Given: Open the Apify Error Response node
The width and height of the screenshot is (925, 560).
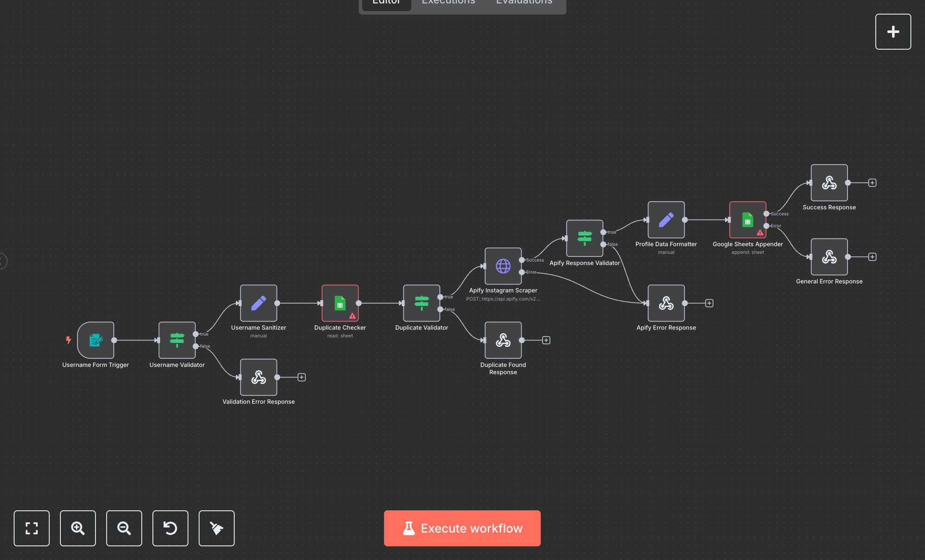Looking at the screenshot, I should click(x=666, y=303).
